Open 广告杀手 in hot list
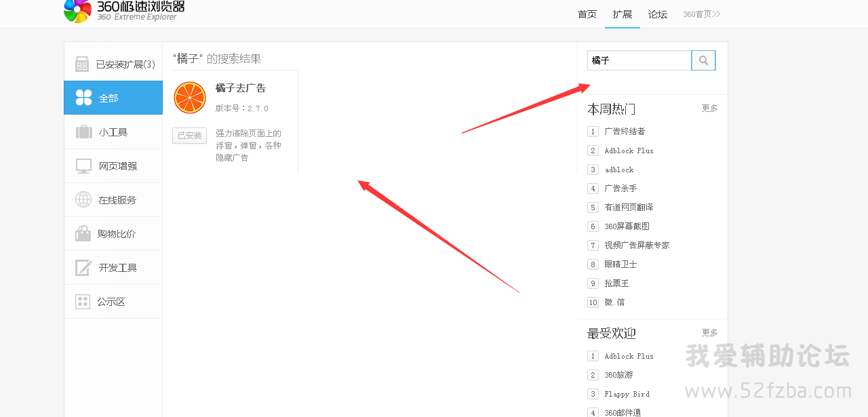The width and height of the screenshot is (868, 417). coord(620,188)
